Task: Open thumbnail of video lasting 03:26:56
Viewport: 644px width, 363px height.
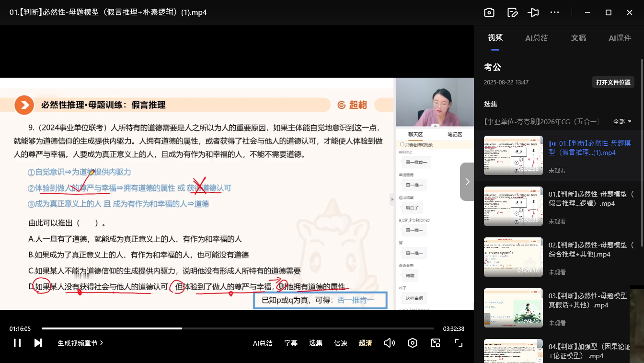Action: (513, 257)
